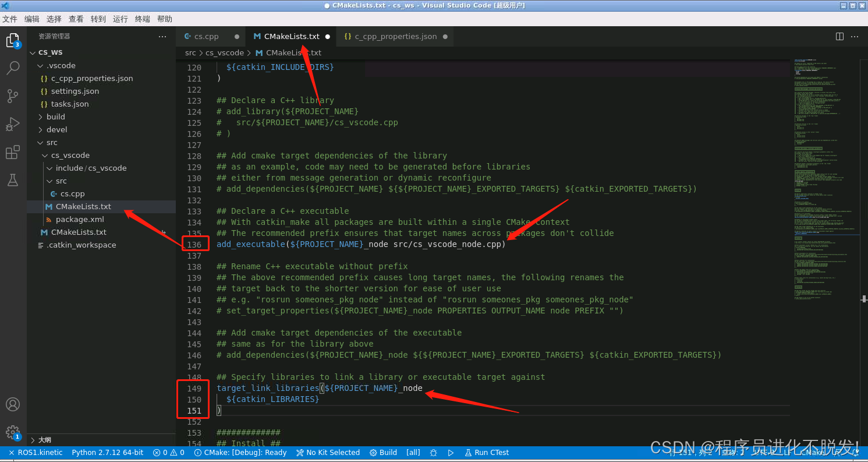The width and height of the screenshot is (868, 462).
Task: Open the Accounts icon in activity bar
Action: [13, 404]
